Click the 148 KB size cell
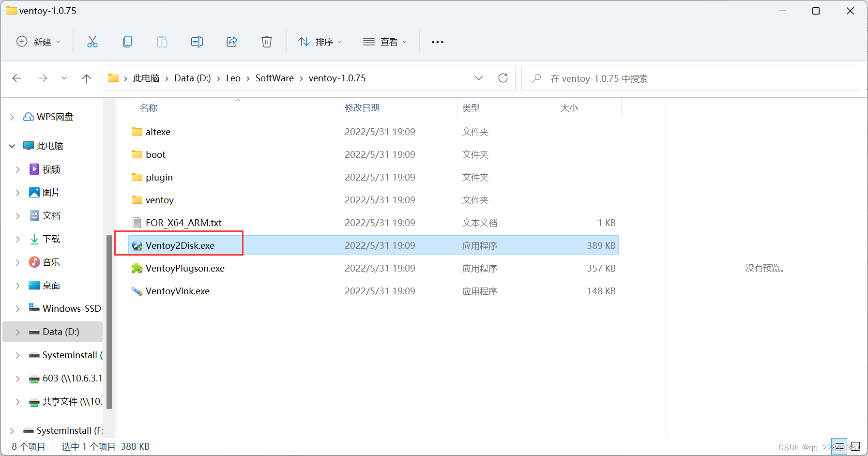Screen dimensions: 868x456 (601, 291)
